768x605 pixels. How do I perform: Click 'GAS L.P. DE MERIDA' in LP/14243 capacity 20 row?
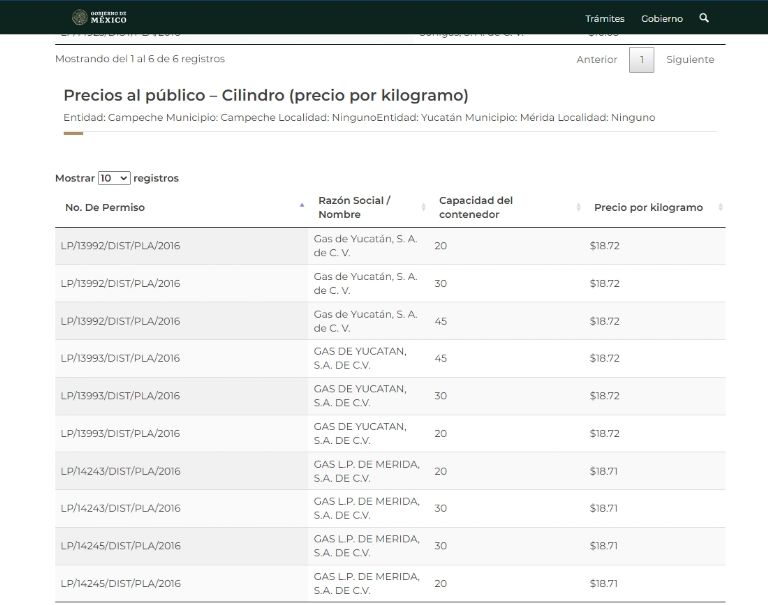[x=366, y=471]
